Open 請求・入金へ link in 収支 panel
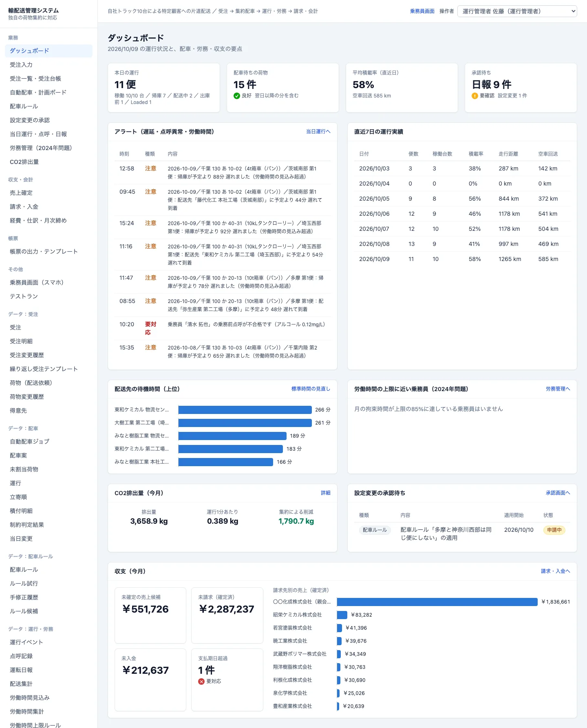Image resolution: width=587 pixels, height=728 pixels. pyautogui.click(x=556, y=571)
